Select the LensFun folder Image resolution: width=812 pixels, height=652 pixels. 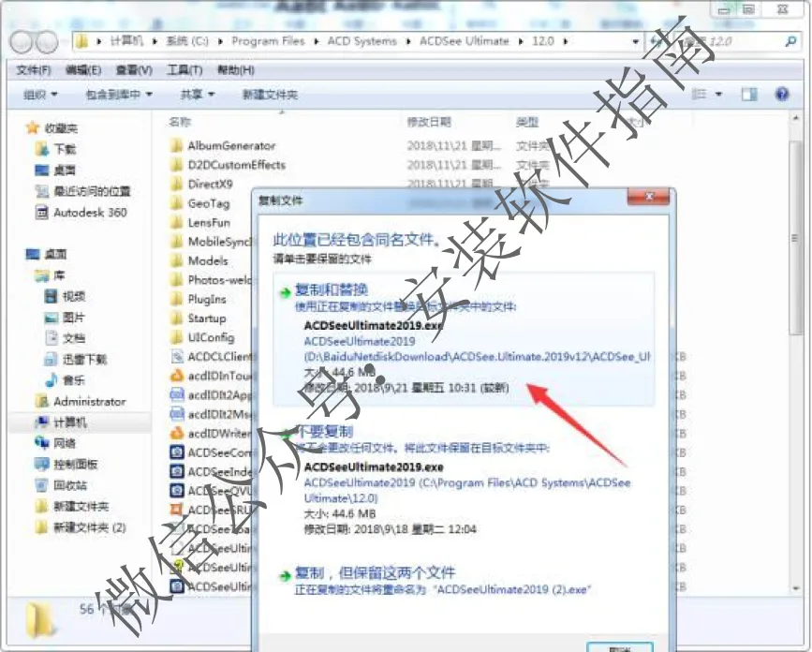[x=209, y=222]
